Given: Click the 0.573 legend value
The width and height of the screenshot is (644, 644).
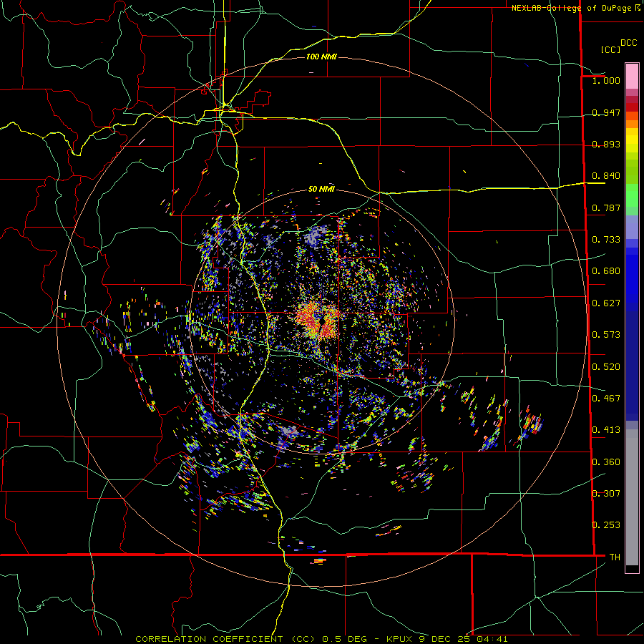Looking at the screenshot, I should 606,335.
